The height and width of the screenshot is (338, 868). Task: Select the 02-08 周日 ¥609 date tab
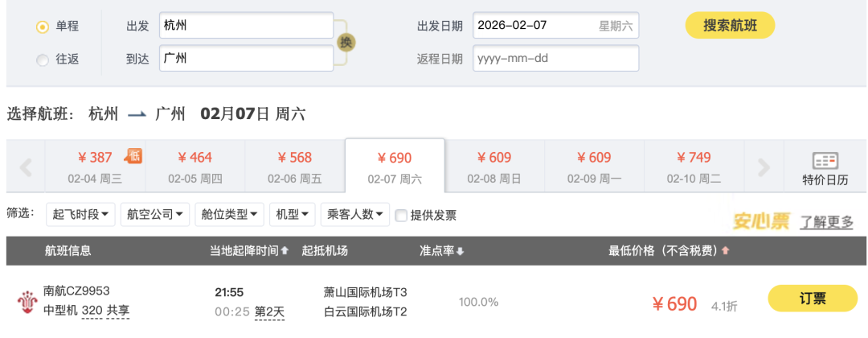click(x=494, y=167)
